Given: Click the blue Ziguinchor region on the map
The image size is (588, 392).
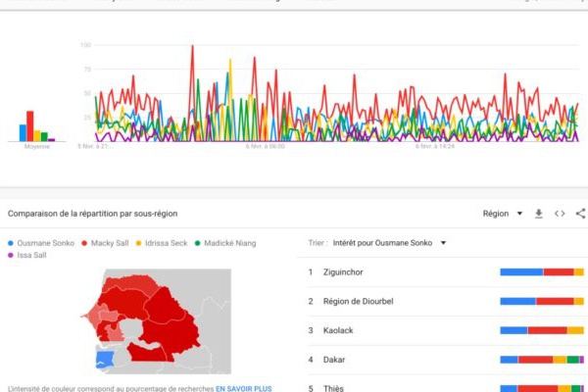Looking at the screenshot, I should click(105, 359).
